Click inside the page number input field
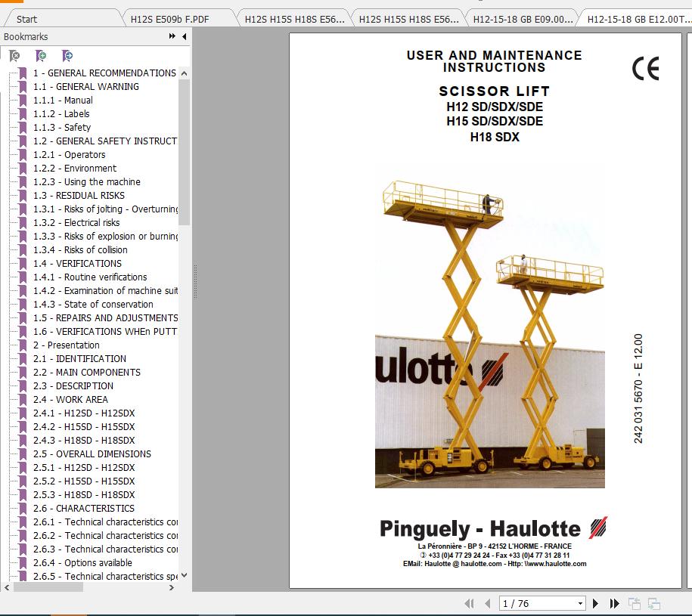 pos(529,603)
